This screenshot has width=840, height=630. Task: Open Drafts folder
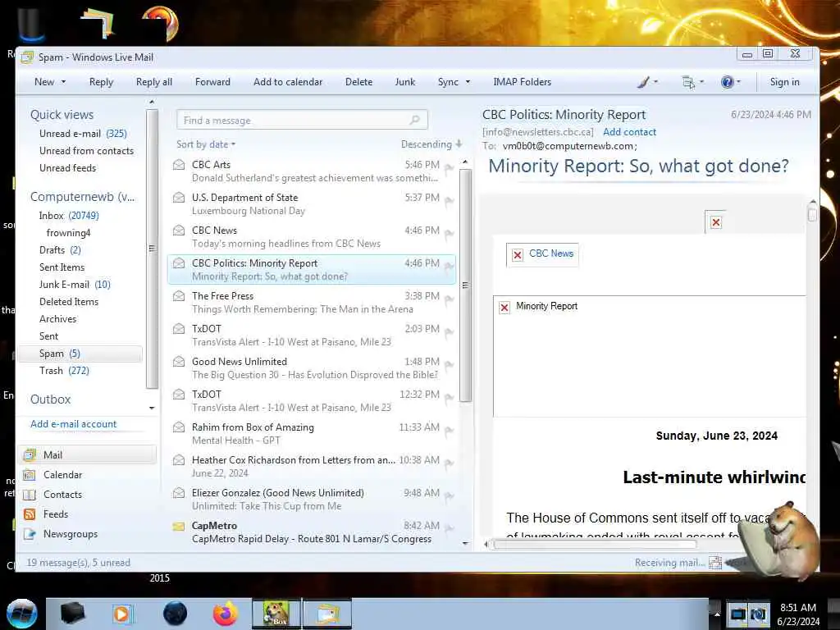click(59, 249)
